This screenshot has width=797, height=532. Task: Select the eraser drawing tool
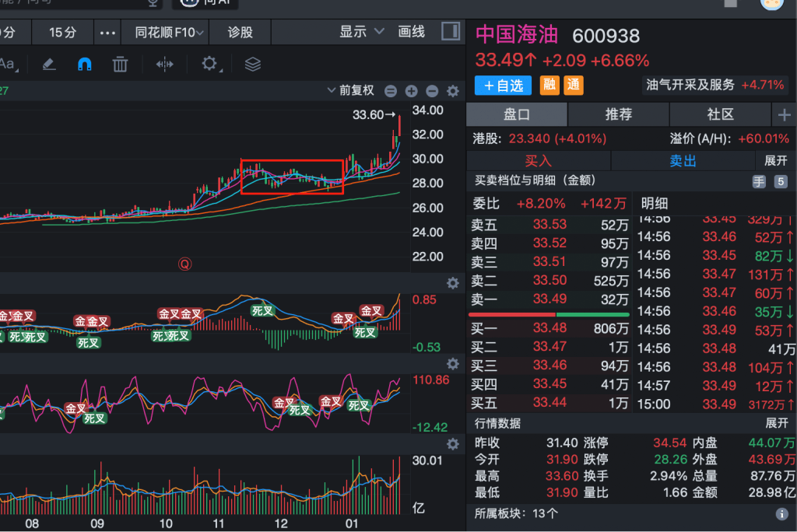click(x=49, y=64)
